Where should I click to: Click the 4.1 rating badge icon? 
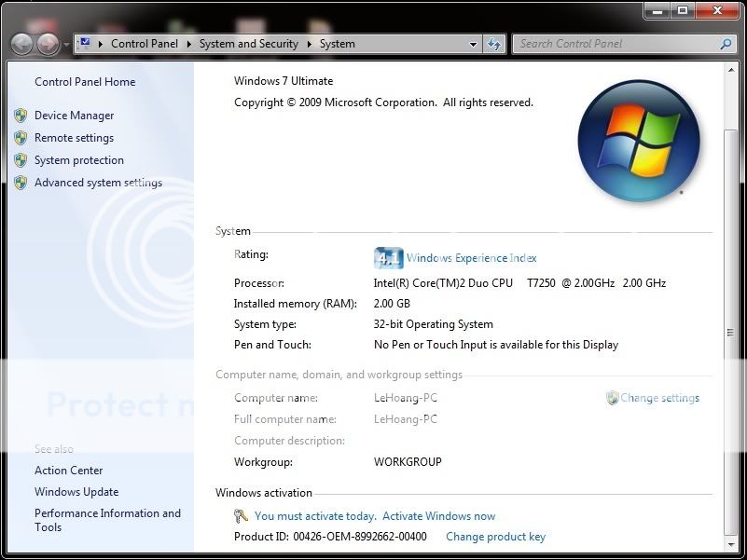(x=388, y=258)
